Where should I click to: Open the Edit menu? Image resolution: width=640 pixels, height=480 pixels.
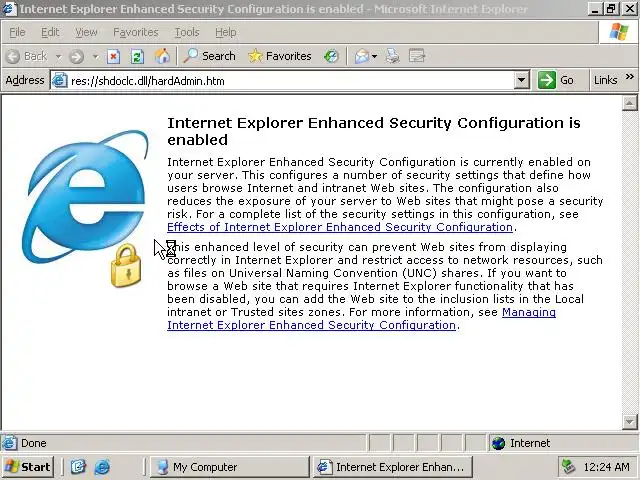click(x=50, y=32)
